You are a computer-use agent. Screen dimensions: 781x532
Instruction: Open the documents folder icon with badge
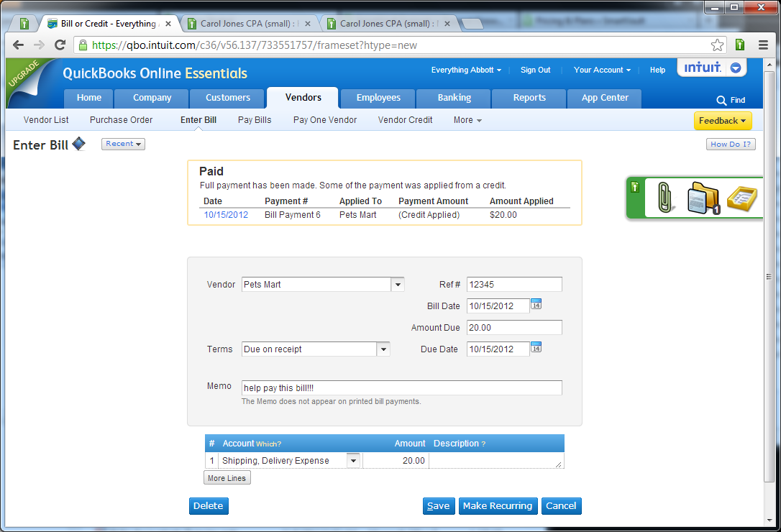coord(703,198)
